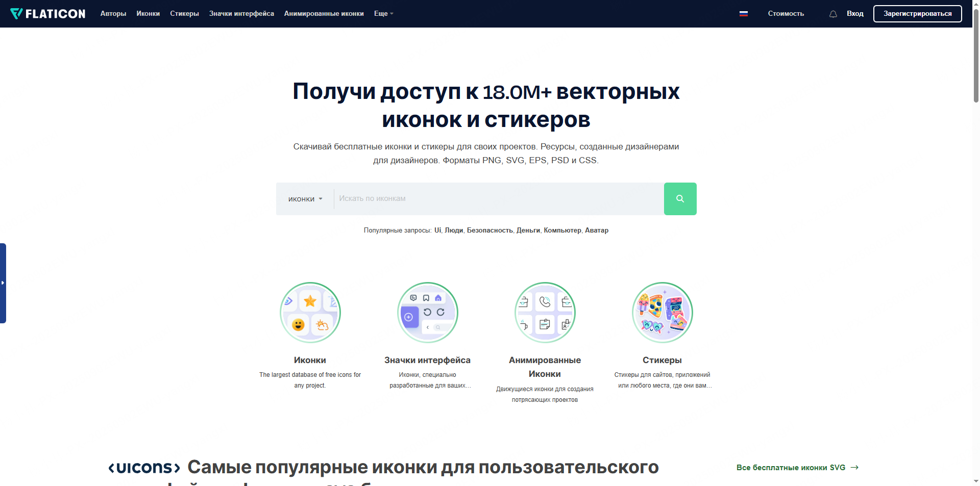Click text 'Иконки, специально'
The image size is (980, 486).
(427, 375)
